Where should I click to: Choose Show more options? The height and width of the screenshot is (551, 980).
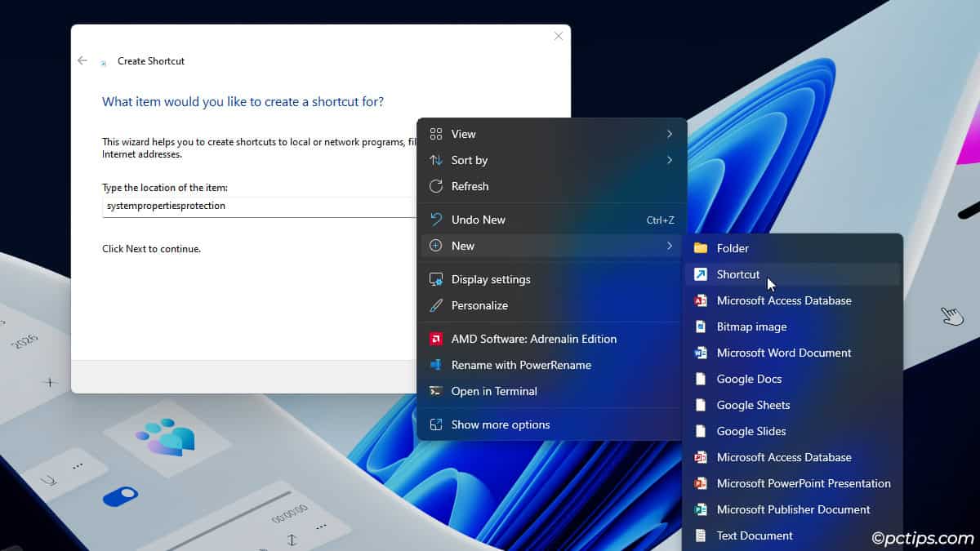(x=552, y=424)
